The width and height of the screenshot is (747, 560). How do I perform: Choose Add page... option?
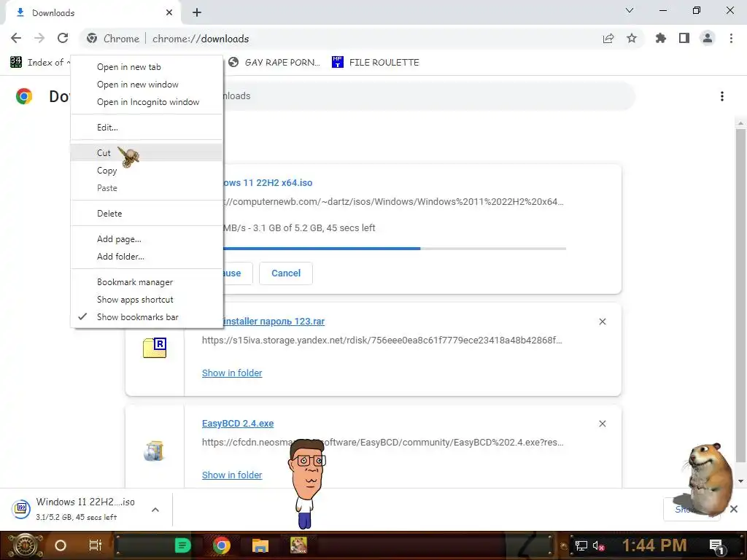tap(146, 239)
